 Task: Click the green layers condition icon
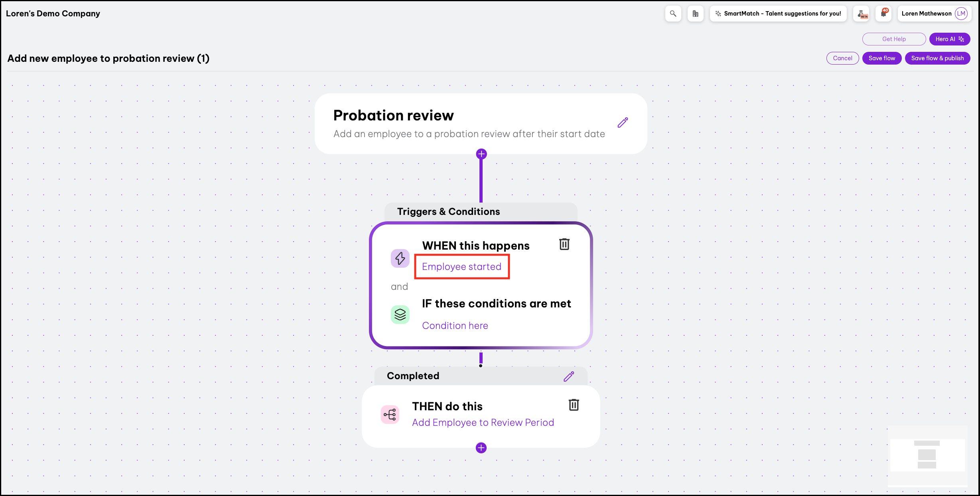coord(400,315)
